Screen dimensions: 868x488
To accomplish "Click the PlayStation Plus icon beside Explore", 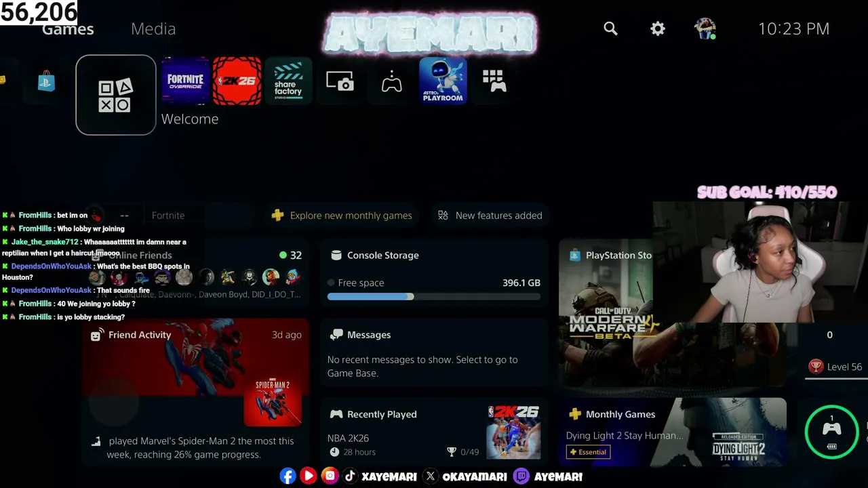I will (277, 215).
